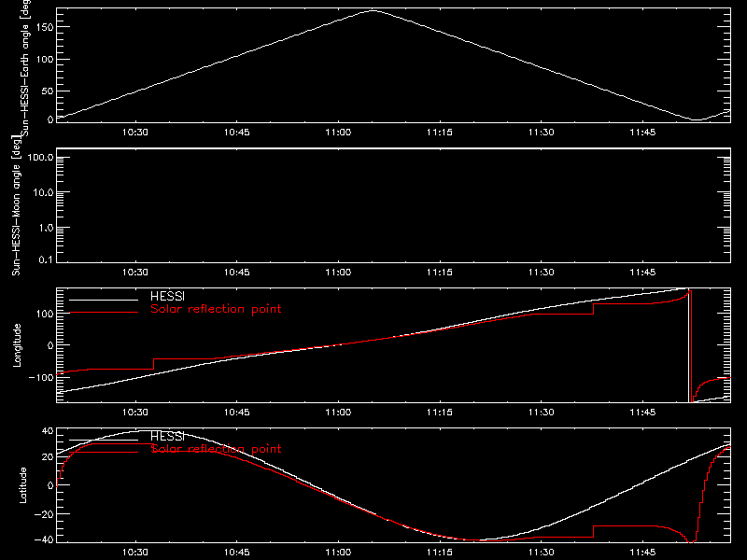Click 11:45 label under Earth angle plot
The width and height of the screenshot is (747, 560).
tap(642, 133)
